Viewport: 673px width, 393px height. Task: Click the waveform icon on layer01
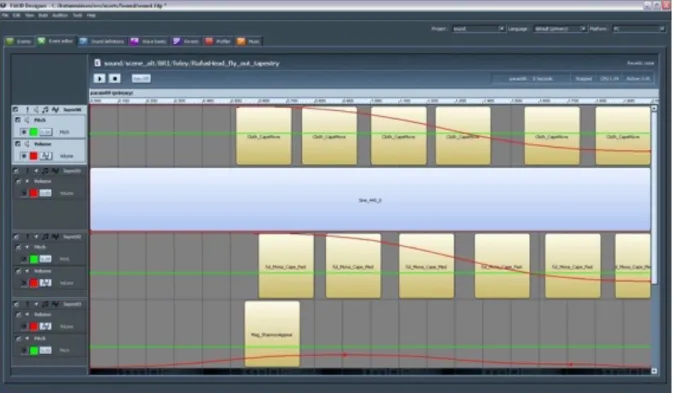[55, 171]
